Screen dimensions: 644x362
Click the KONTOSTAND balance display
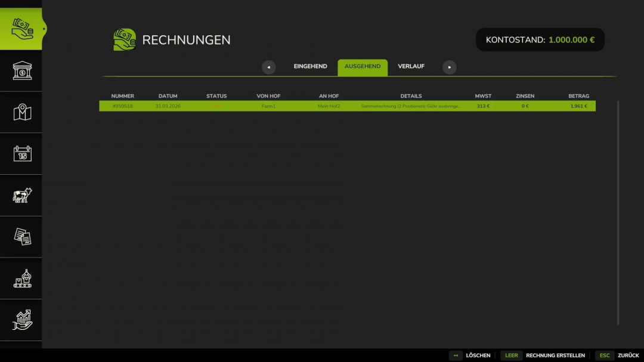540,39
